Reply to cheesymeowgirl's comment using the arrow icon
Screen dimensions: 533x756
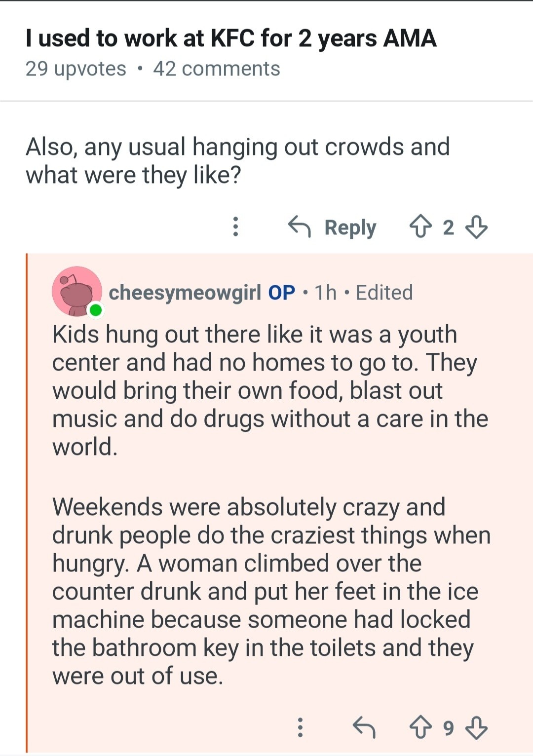pyautogui.click(x=364, y=727)
